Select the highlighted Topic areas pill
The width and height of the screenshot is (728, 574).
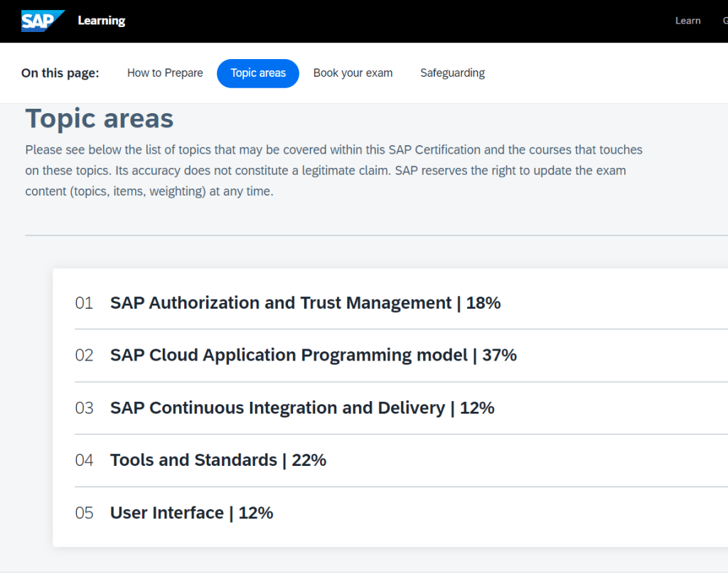click(x=258, y=73)
